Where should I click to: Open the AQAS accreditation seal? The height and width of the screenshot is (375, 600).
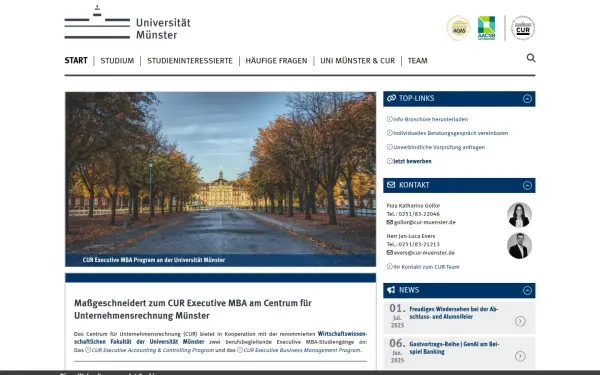click(x=458, y=28)
